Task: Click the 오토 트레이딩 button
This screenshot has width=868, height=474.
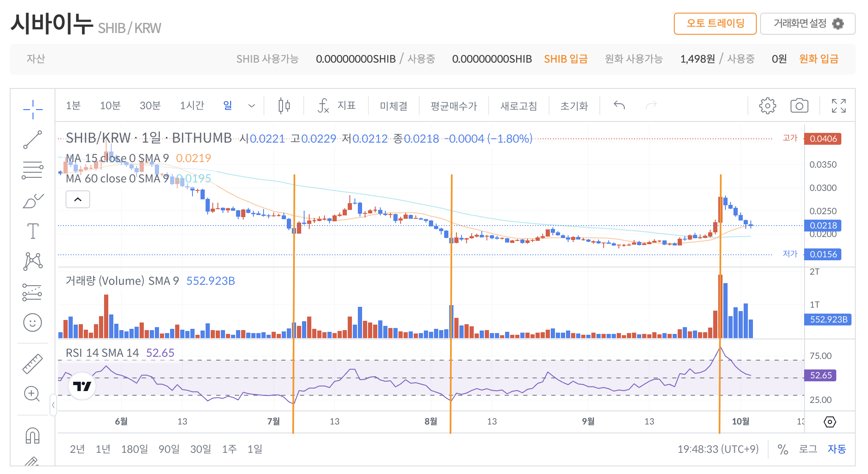Action: tap(715, 24)
